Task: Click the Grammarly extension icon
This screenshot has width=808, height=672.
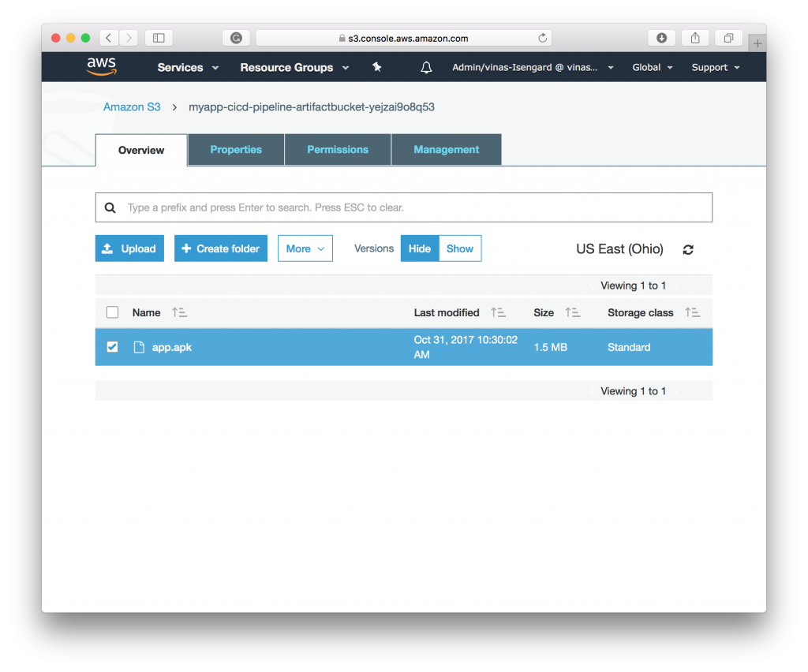Action: click(236, 38)
